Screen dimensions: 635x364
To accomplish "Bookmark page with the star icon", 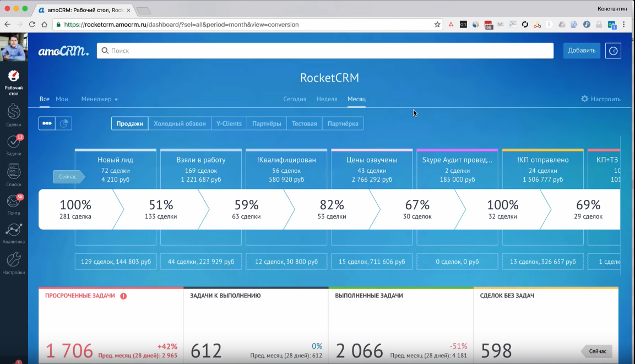I will tap(437, 24).
